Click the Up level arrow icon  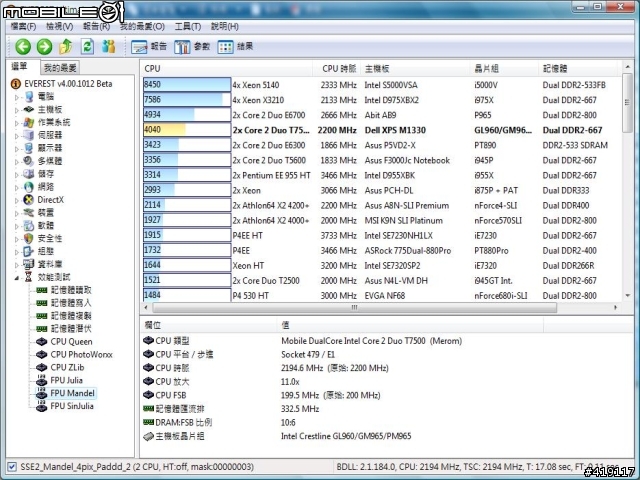coord(66,47)
